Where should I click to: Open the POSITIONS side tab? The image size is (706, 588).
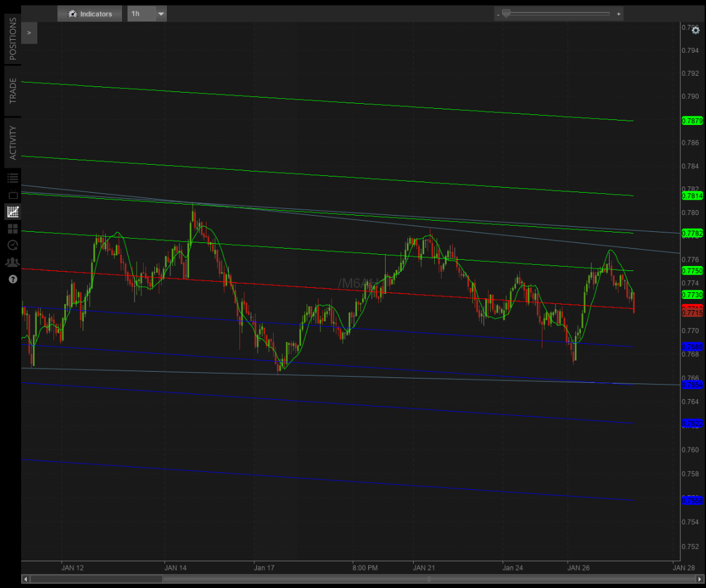pyautogui.click(x=12, y=39)
